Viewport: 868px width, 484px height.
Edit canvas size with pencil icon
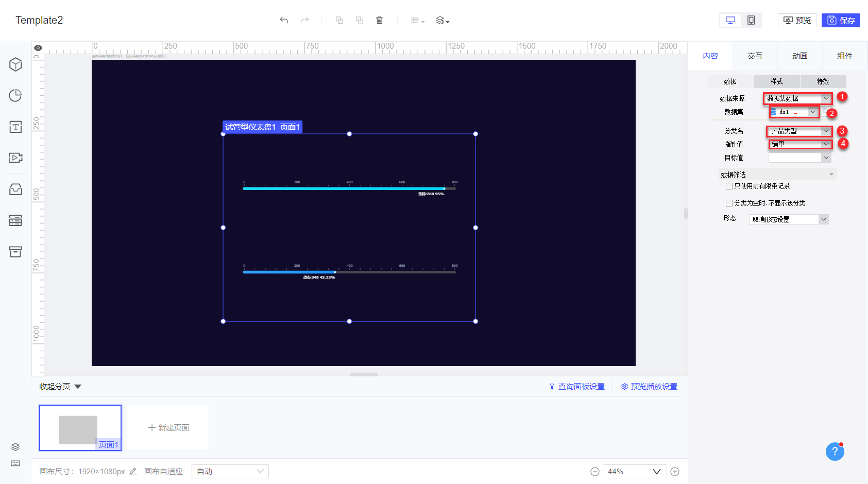point(133,471)
